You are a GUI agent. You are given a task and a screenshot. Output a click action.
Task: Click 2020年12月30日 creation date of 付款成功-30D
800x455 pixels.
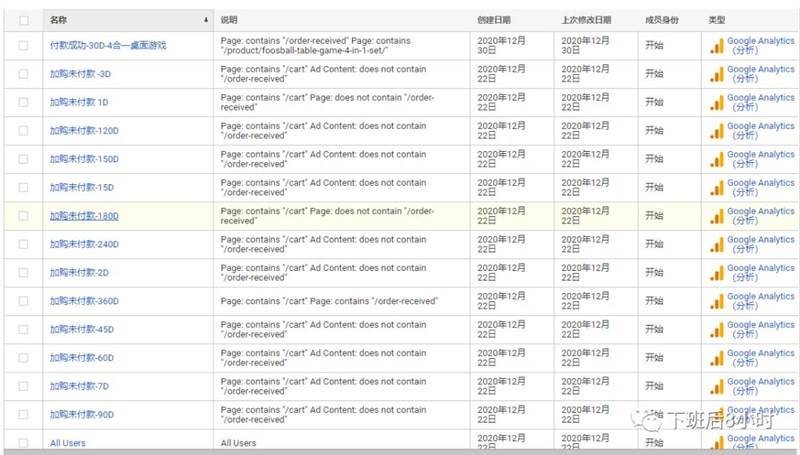pos(501,45)
